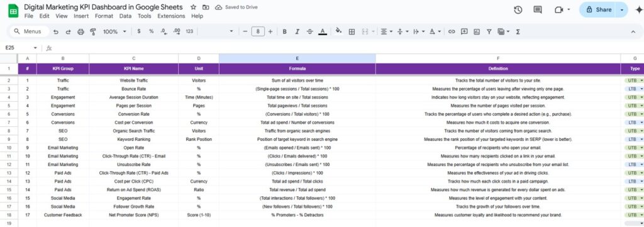
Task: Print the spreadsheet
Action: click(80, 31)
